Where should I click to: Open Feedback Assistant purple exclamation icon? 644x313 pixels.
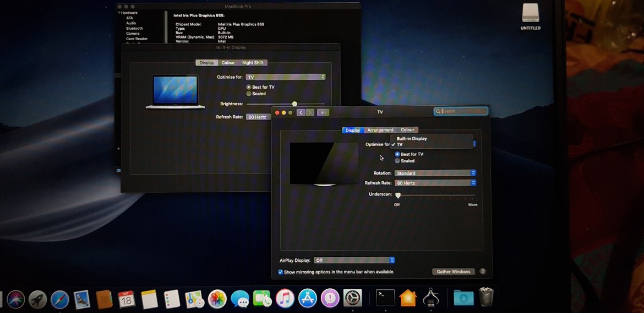pos(330,299)
